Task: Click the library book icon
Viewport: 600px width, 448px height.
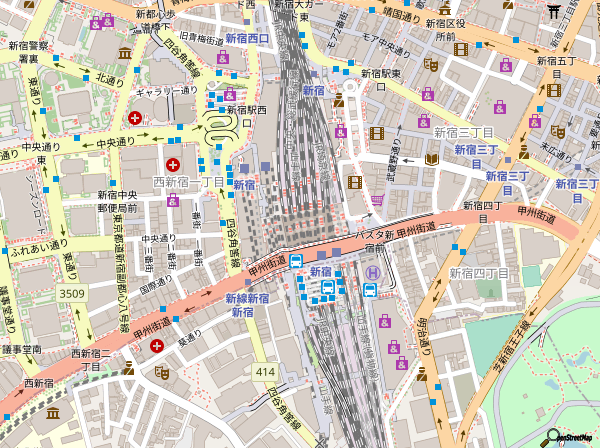Action: click(432, 159)
